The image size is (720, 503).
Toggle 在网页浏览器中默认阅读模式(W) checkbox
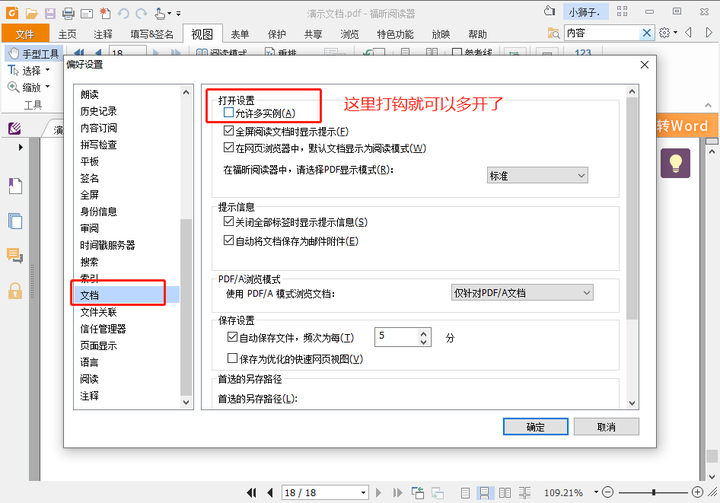(229, 147)
